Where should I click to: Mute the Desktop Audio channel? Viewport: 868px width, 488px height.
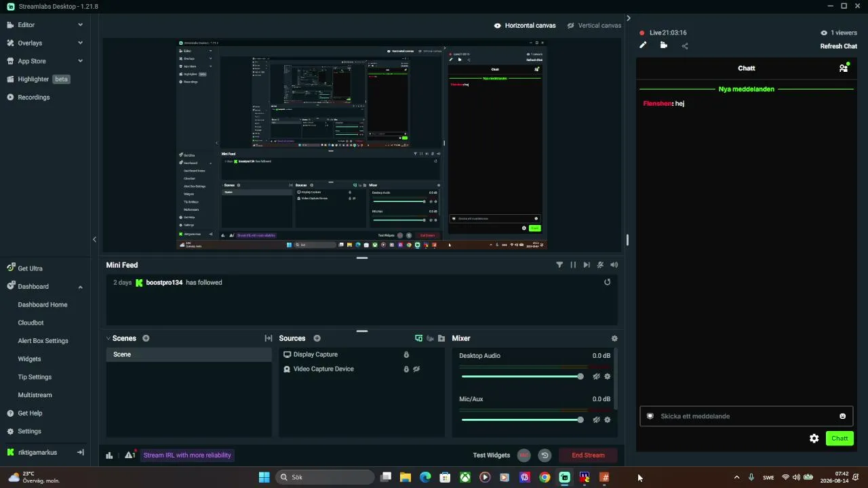tap(597, 376)
